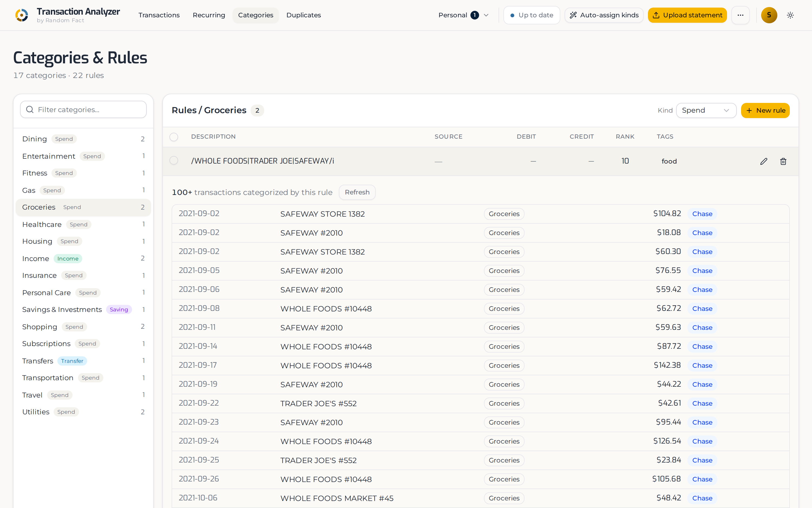Click the Transaction Analyzer logo icon
812x508 pixels.
click(x=22, y=15)
